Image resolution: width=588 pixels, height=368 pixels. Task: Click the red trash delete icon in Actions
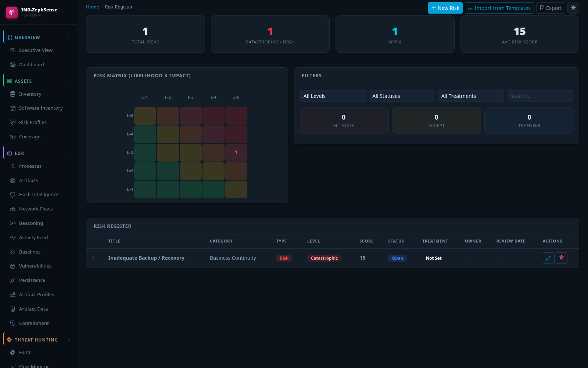pos(562,258)
